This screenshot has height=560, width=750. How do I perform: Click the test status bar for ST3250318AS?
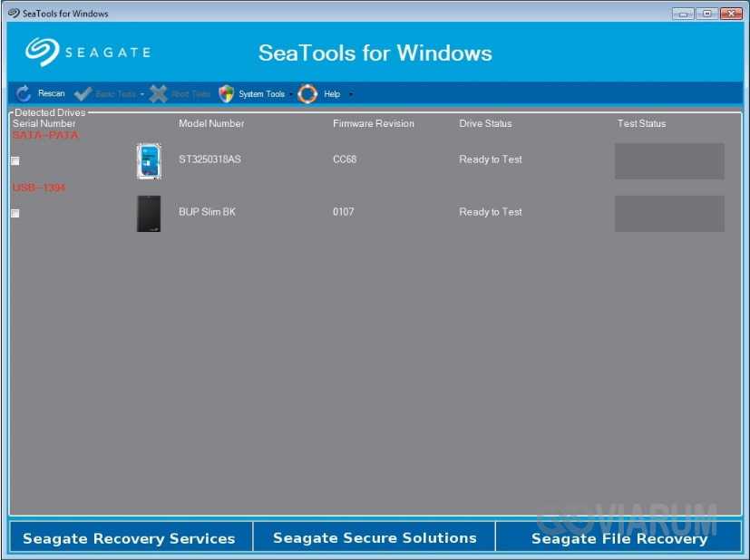[x=669, y=161]
